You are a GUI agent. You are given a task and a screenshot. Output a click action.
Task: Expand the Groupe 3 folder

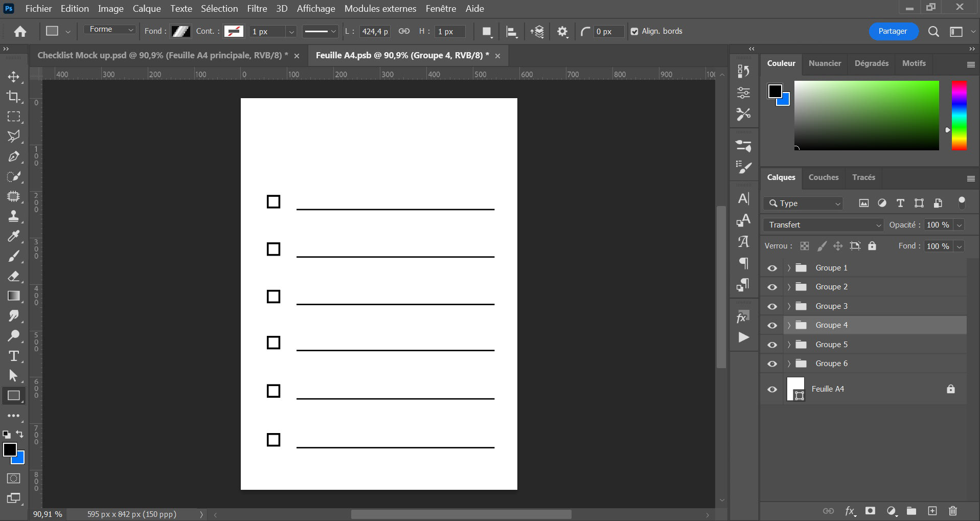click(789, 306)
